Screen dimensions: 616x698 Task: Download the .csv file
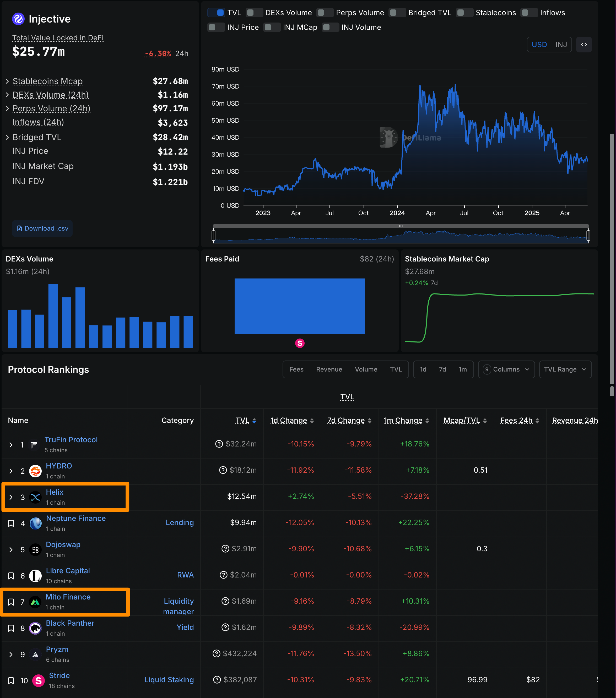(x=42, y=228)
